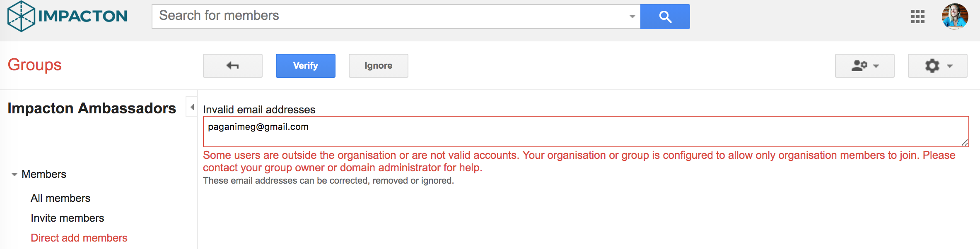
Task: Open the user profile avatar
Action: coord(955,17)
